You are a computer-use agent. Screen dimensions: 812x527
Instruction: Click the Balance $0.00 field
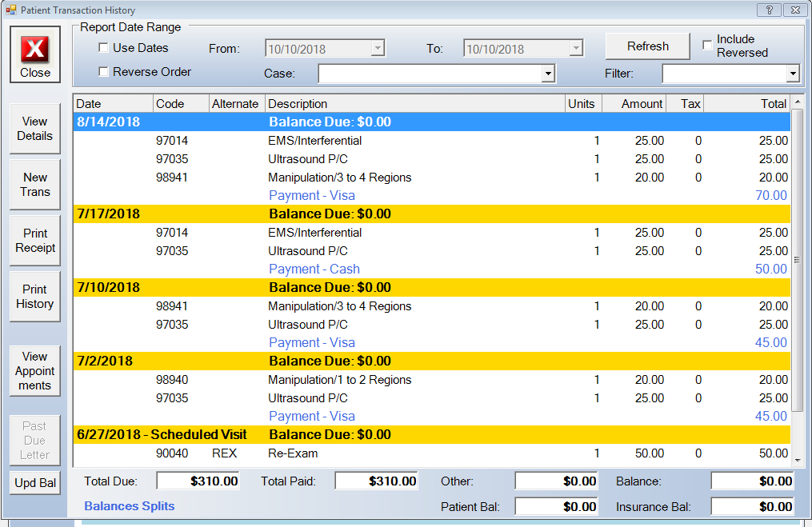[752, 481]
